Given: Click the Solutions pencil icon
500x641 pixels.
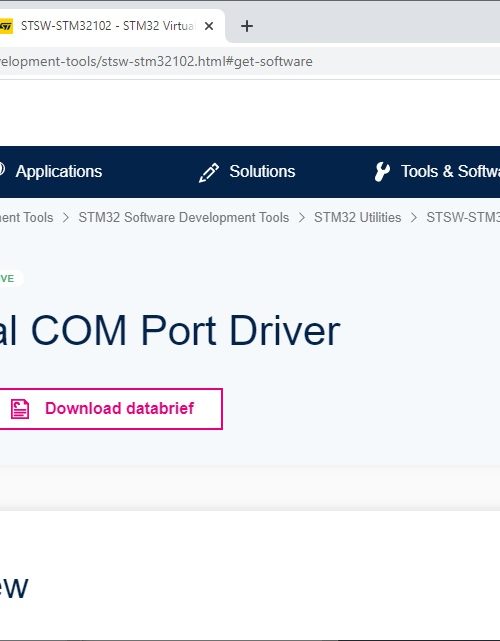Looking at the screenshot, I should tap(209, 172).
